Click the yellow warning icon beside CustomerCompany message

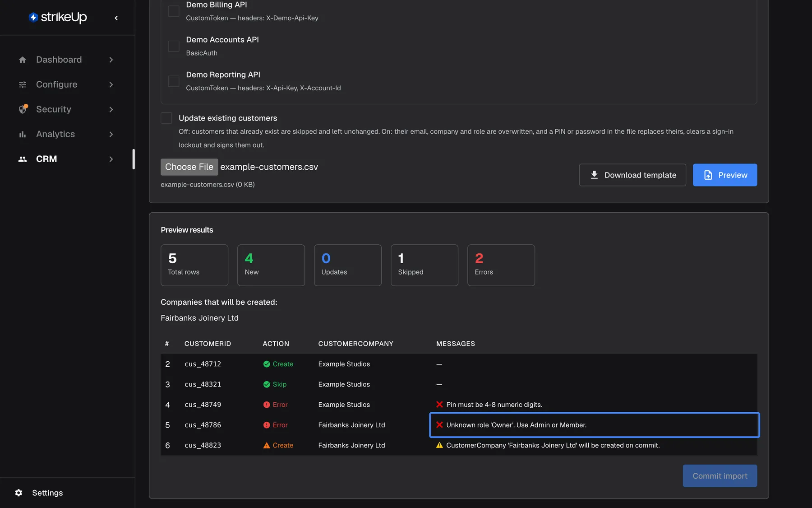(439, 445)
